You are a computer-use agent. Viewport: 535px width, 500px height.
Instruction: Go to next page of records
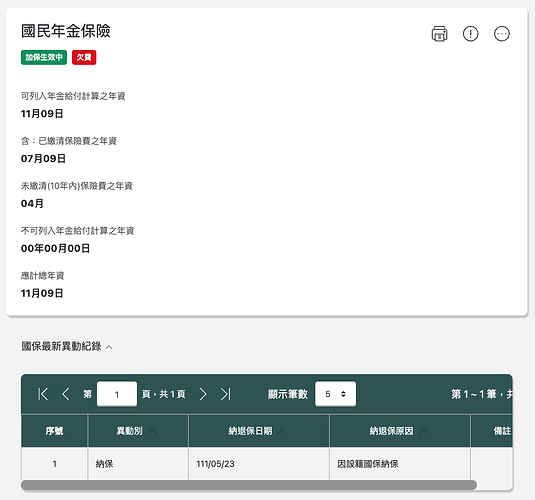tap(203, 394)
